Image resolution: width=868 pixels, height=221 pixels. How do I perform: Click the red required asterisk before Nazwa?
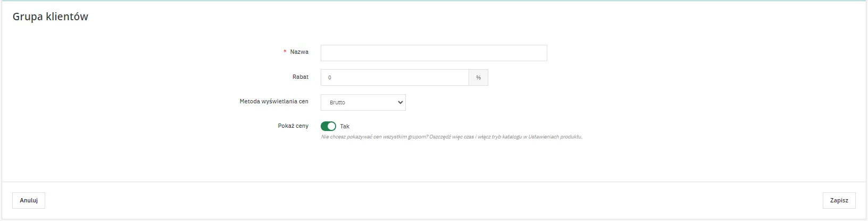tap(285, 52)
